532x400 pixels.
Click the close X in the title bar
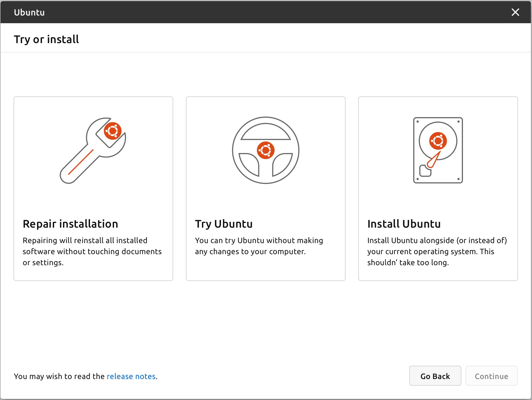click(x=515, y=12)
